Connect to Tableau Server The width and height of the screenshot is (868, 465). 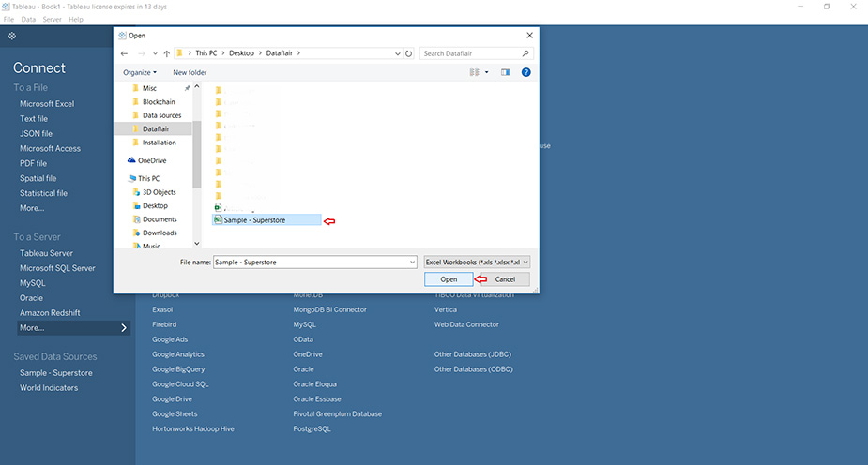tap(47, 253)
